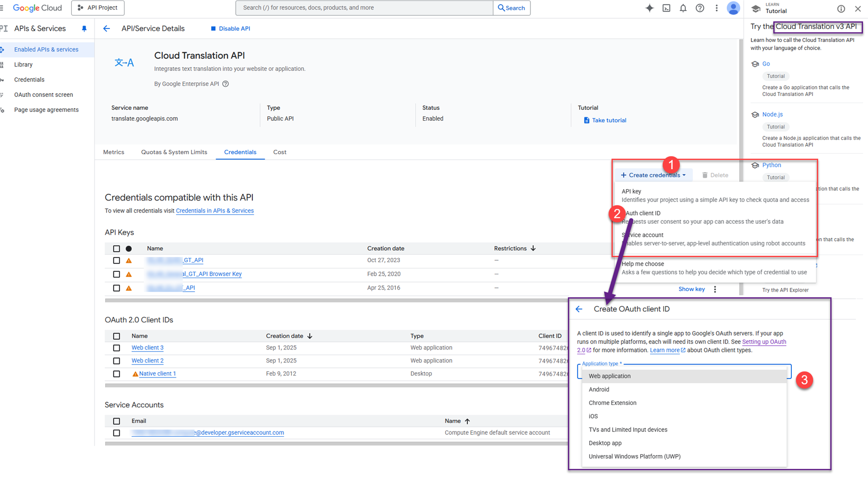Screen dimensions: 868x484
Task: Click the Disable API button
Action: click(231, 28)
